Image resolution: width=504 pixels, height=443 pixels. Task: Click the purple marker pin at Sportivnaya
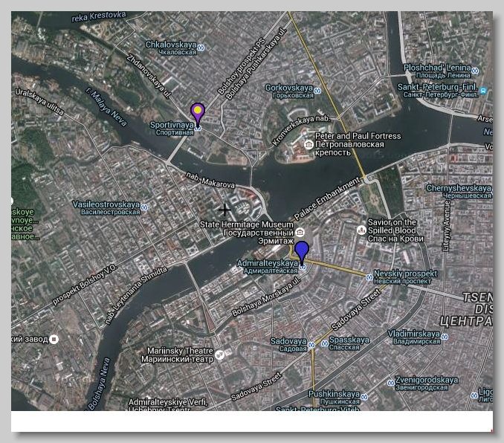[x=197, y=114]
